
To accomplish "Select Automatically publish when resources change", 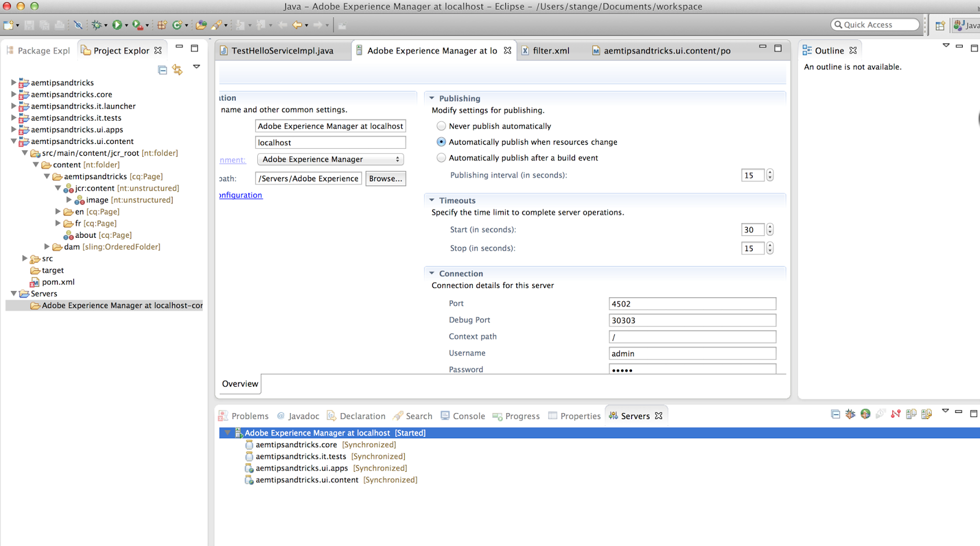I will 441,142.
